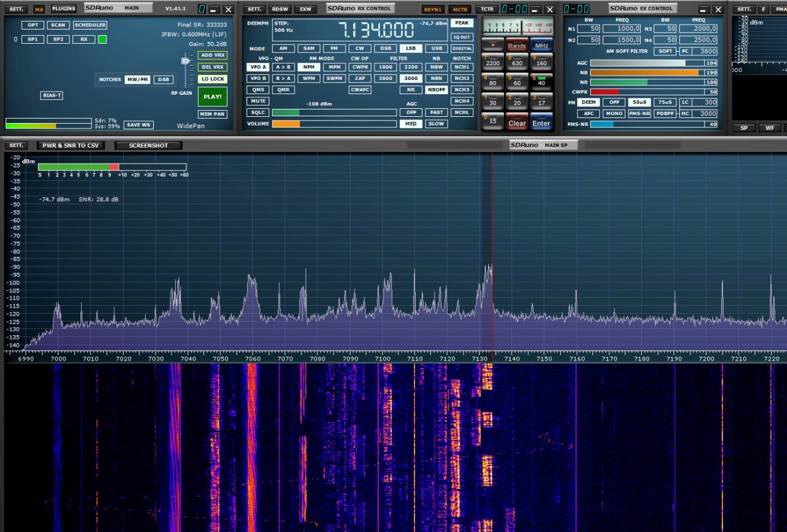Open the SETT. panel in RX Control
787x532 pixels.
[x=254, y=9]
